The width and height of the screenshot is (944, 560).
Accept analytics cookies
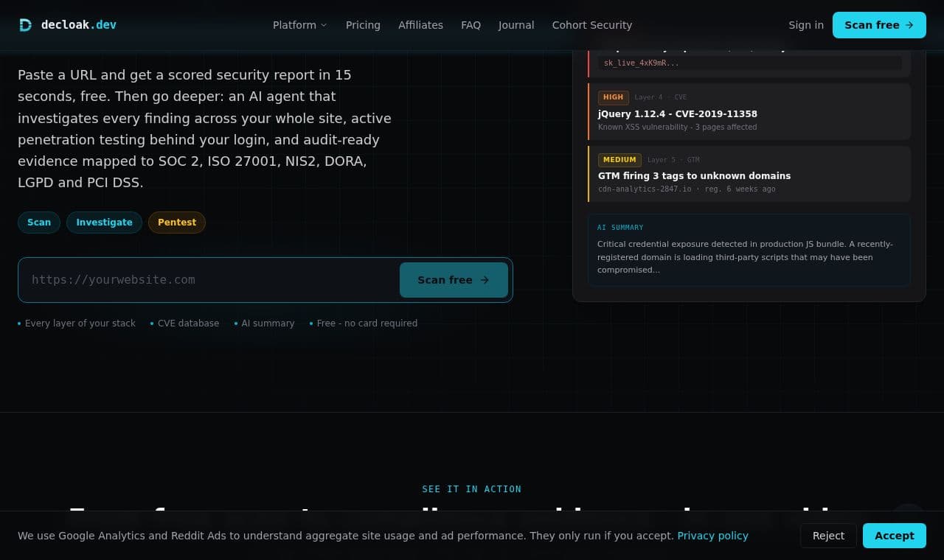pos(895,536)
